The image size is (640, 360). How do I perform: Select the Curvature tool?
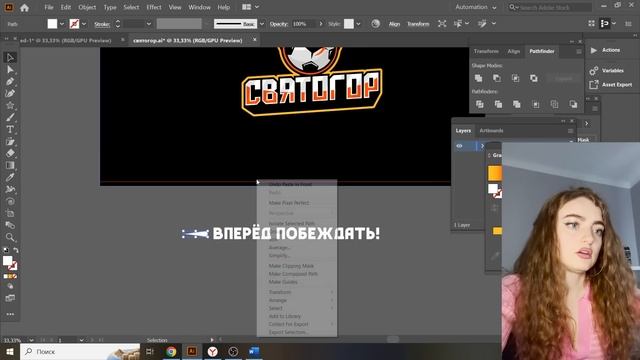coord(10,93)
